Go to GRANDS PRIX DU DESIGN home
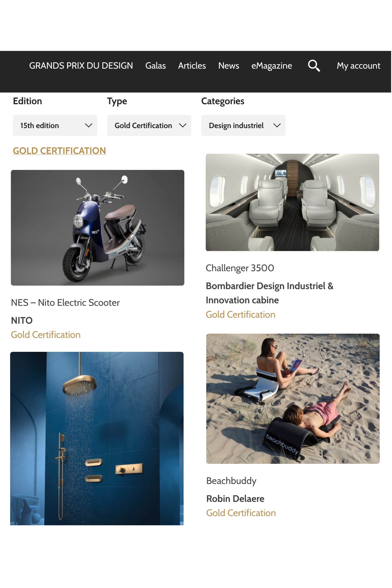Viewport: 392px width, 588px height. pos(81,66)
